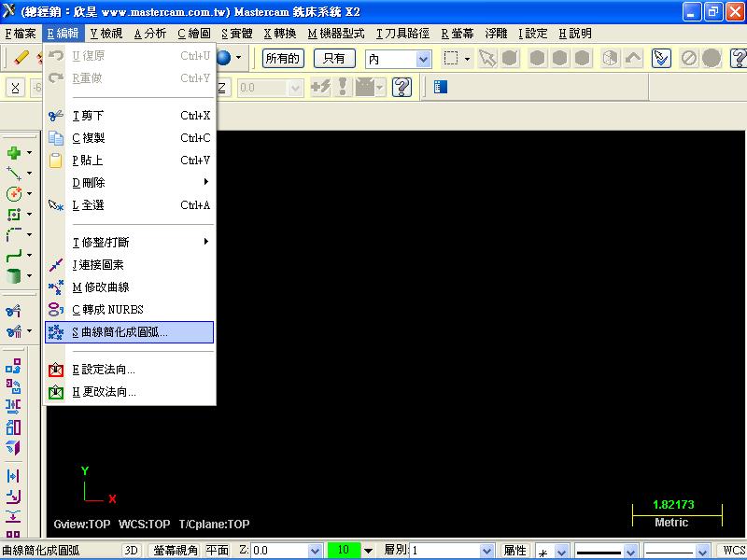747x560 pixels.
Task: Click the dashed rectangle window selection icon
Action: [x=450, y=58]
